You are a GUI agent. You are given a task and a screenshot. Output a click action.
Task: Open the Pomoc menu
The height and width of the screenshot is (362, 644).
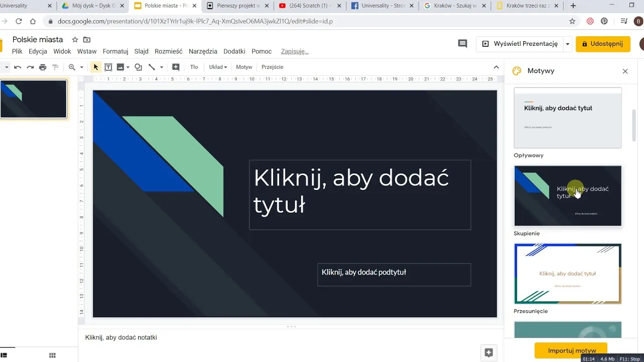262,51
